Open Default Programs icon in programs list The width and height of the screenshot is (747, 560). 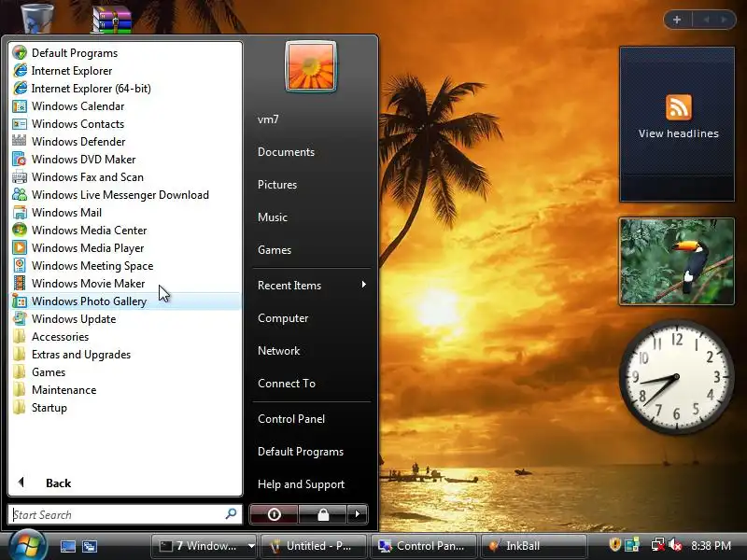click(20, 53)
